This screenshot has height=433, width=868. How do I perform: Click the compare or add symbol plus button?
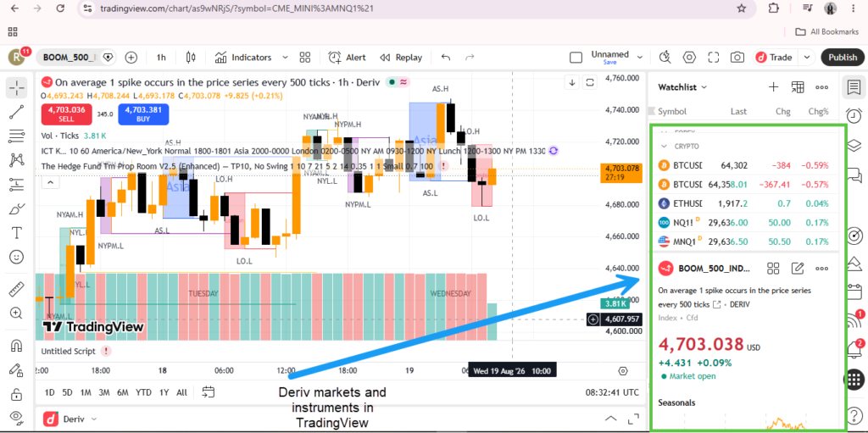pyautogui.click(x=131, y=57)
